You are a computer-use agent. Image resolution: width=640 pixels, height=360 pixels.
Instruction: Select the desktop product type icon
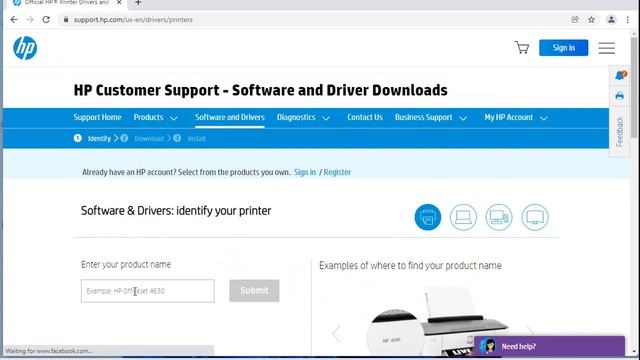(499, 217)
